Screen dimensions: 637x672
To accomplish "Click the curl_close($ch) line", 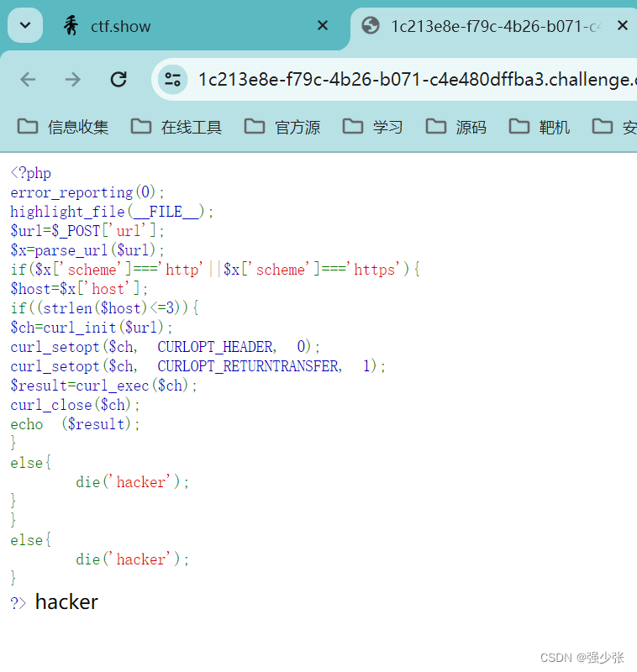I will [x=75, y=405].
